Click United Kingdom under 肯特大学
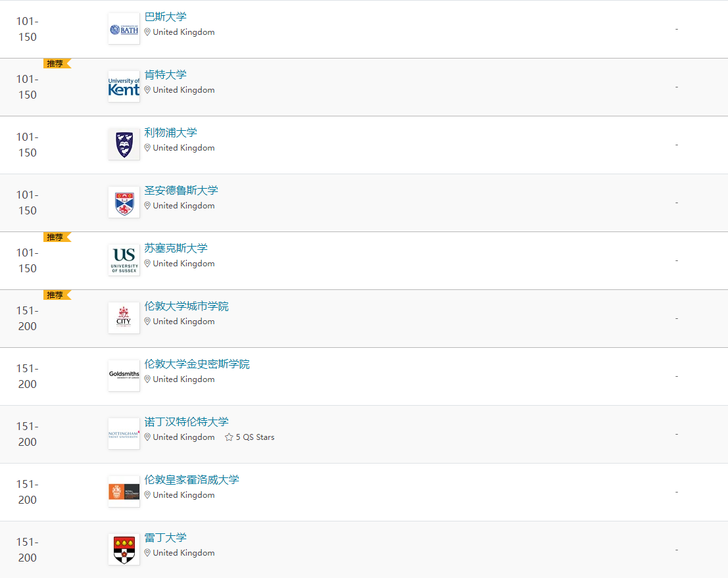 coord(184,90)
